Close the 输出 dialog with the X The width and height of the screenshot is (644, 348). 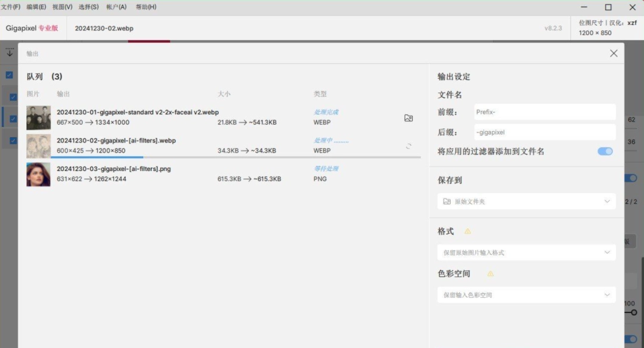click(614, 54)
